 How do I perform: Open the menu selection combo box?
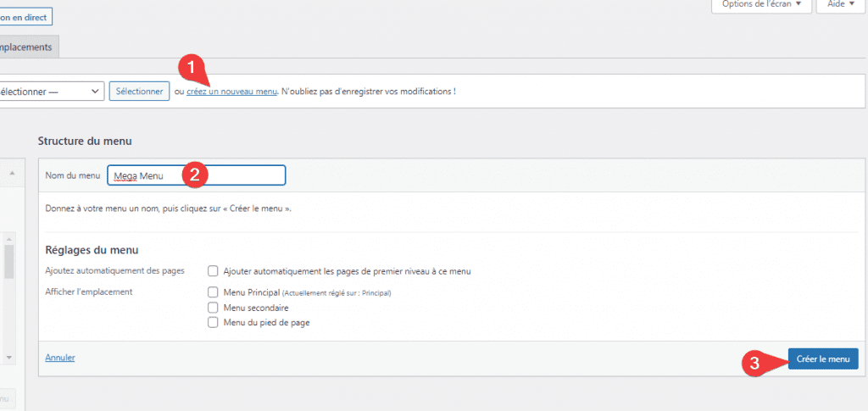click(x=51, y=92)
